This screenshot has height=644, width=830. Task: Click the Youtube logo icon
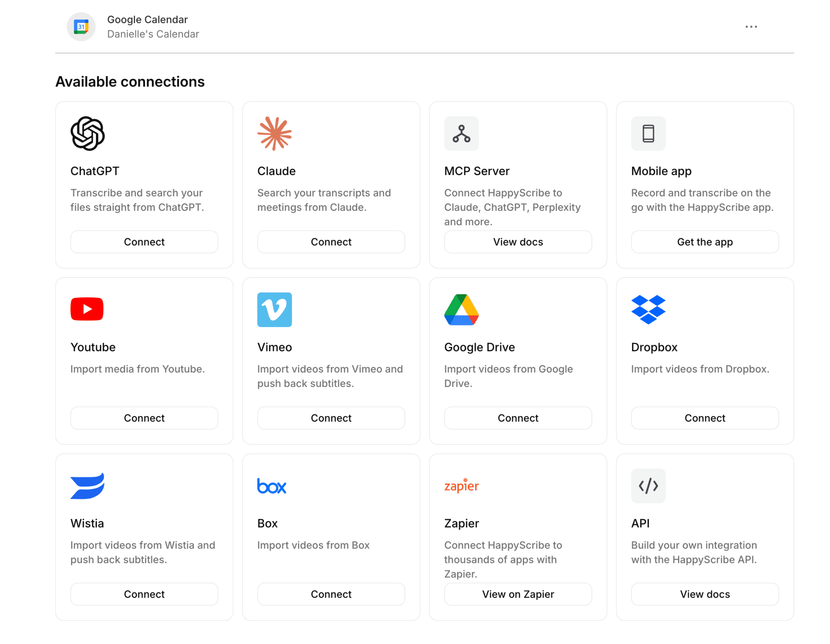pyautogui.click(x=87, y=309)
